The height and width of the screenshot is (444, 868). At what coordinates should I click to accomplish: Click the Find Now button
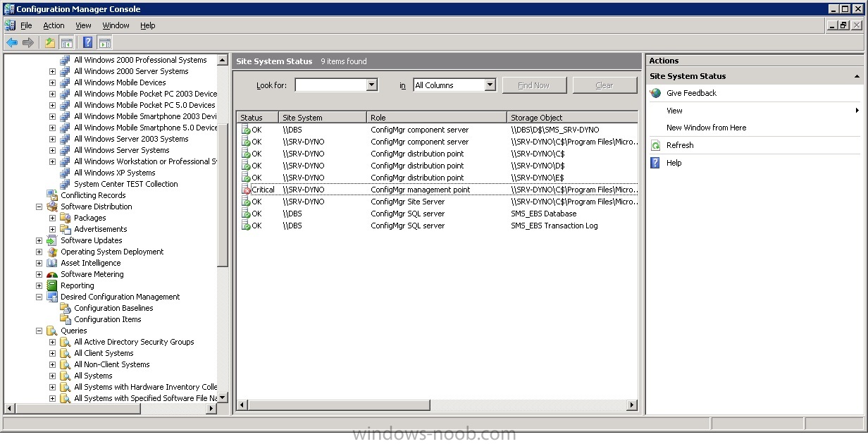click(x=533, y=85)
